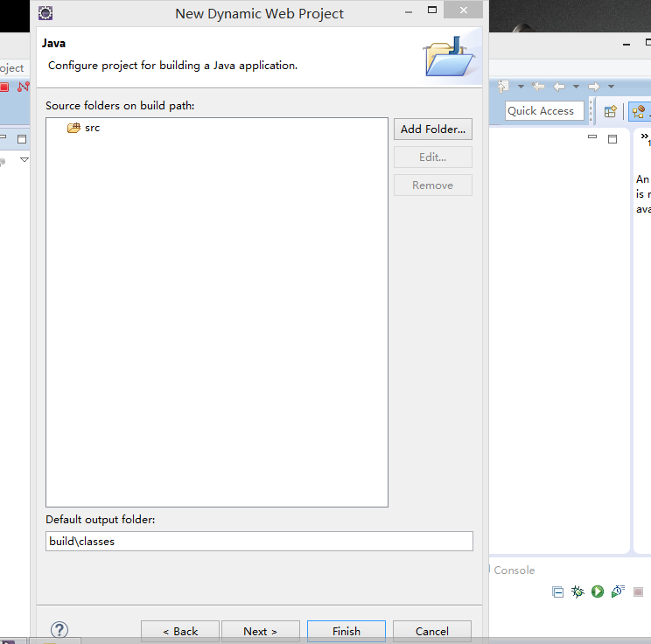
Task: Cancel the New Dynamic Web Project wizard
Action: point(431,631)
